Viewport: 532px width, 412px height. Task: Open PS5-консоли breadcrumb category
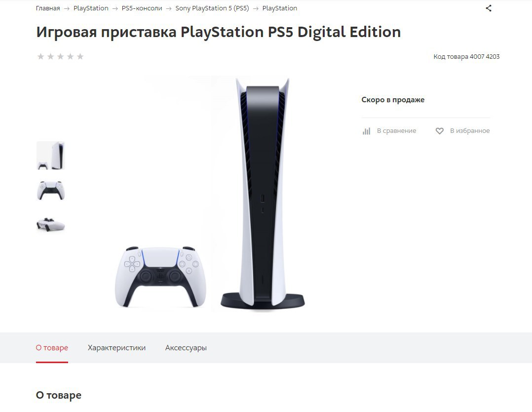tap(142, 8)
